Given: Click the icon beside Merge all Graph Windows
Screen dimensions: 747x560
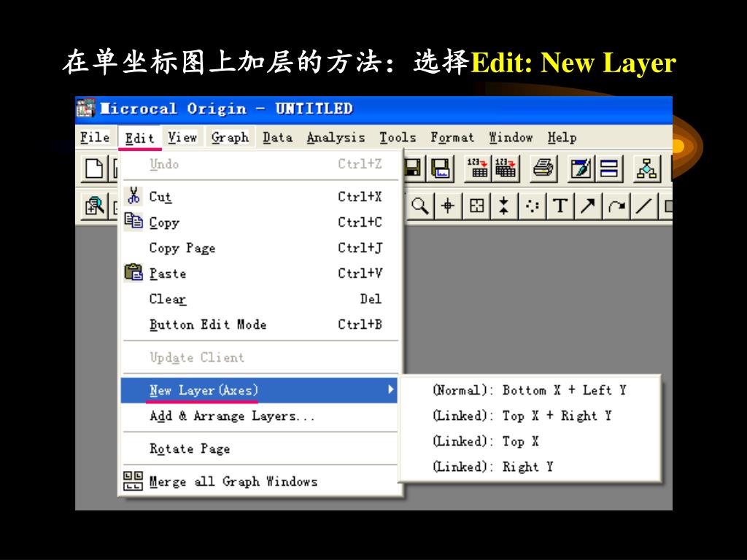Looking at the screenshot, I should pos(133,481).
